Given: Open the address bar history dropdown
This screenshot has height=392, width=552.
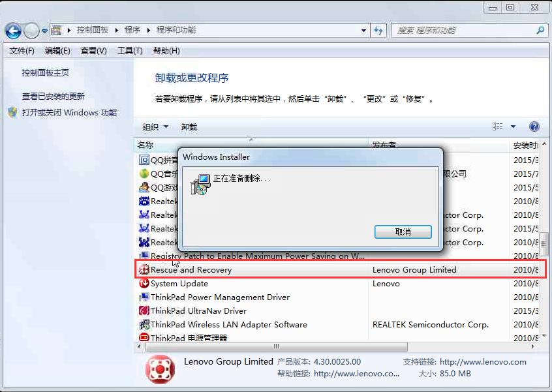Looking at the screenshot, I should point(363,30).
